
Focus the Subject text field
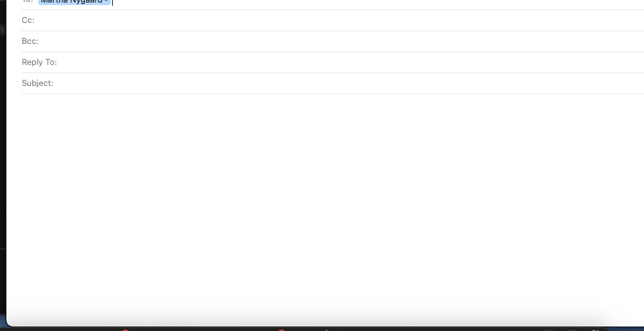(x=349, y=83)
